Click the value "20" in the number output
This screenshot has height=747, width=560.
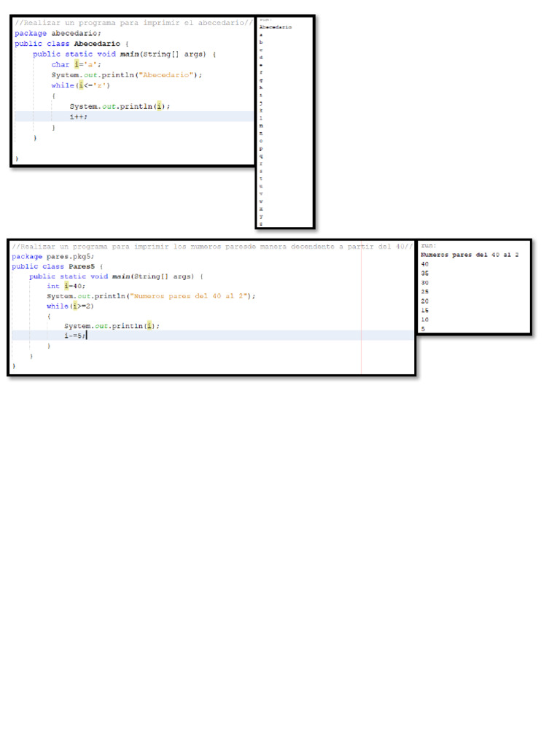click(425, 301)
